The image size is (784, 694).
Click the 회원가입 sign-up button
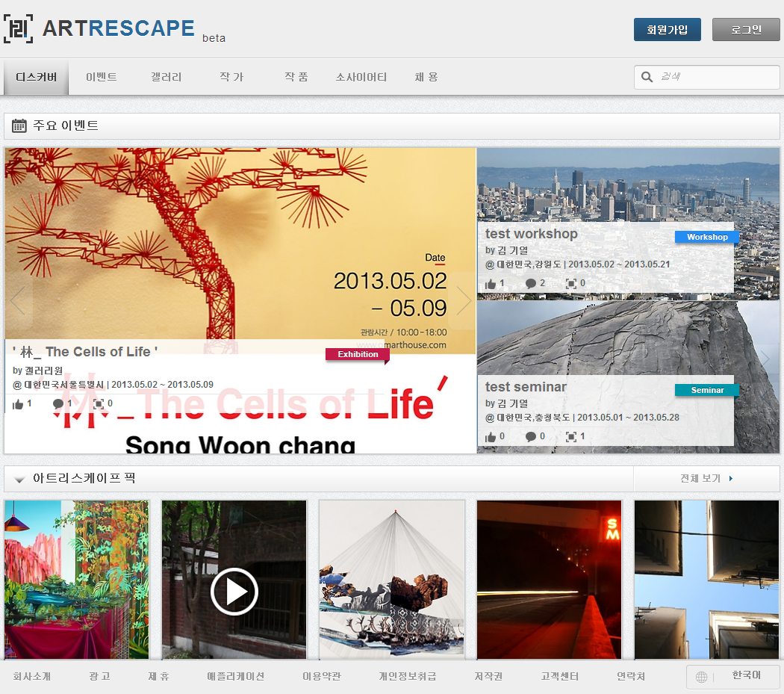(x=667, y=30)
